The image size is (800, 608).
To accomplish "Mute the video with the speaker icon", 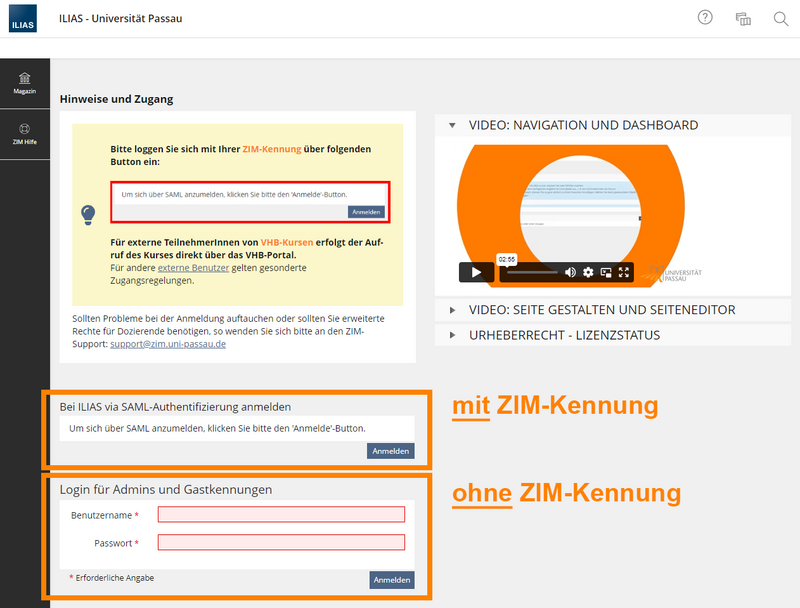I will coord(570,272).
